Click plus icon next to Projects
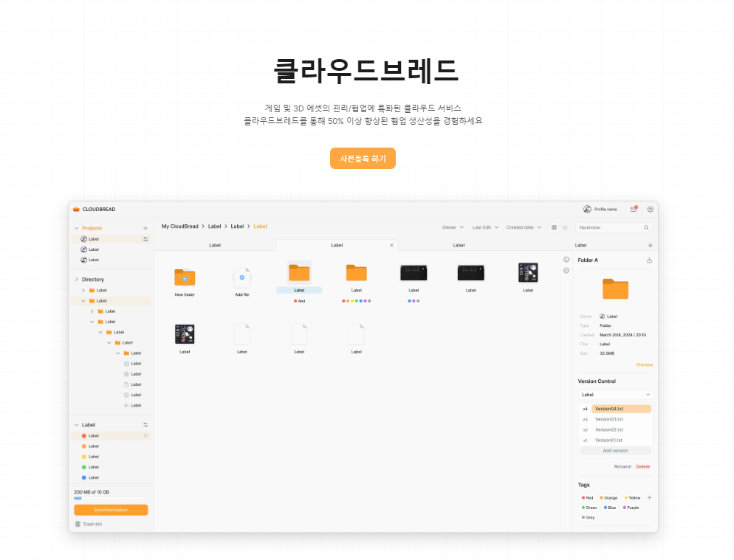 (145, 229)
